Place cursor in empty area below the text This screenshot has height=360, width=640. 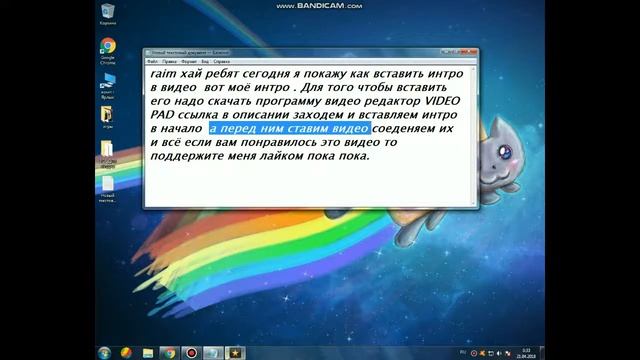(308, 184)
